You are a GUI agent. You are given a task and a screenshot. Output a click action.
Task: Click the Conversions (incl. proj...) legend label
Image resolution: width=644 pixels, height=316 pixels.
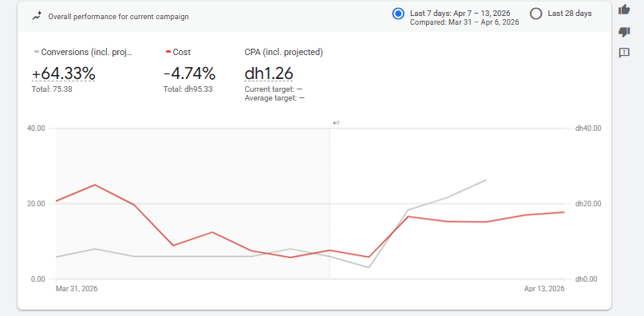[x=87, y=52]
